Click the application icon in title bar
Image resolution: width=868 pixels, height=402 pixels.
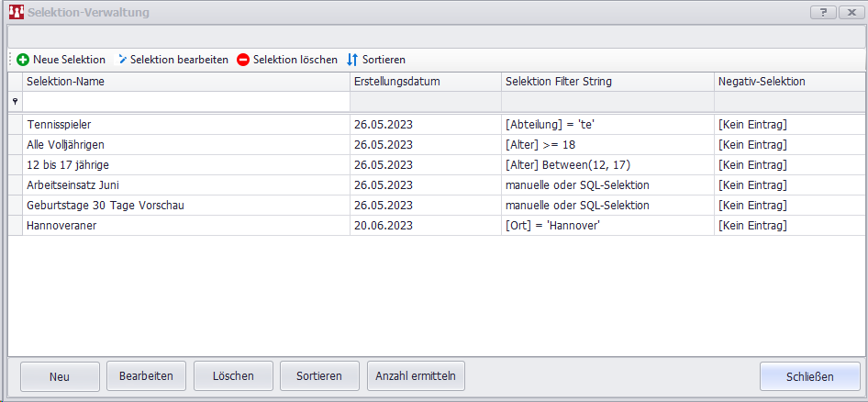[x=16, y=13]
